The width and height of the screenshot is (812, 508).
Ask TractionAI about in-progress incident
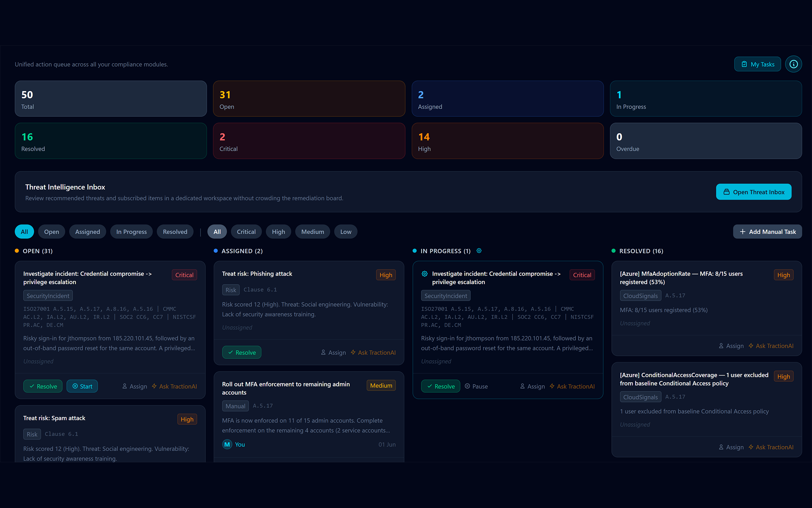[x=572, y=386]
